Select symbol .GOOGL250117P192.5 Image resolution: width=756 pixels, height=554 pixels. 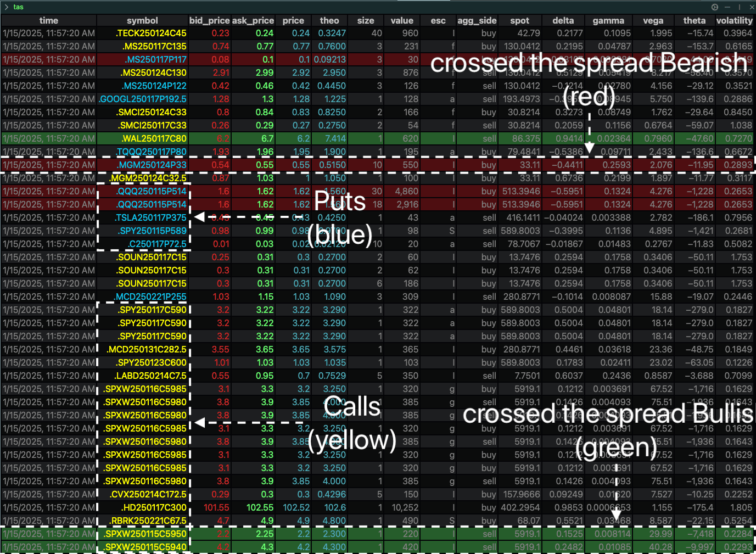pos(143,99)
